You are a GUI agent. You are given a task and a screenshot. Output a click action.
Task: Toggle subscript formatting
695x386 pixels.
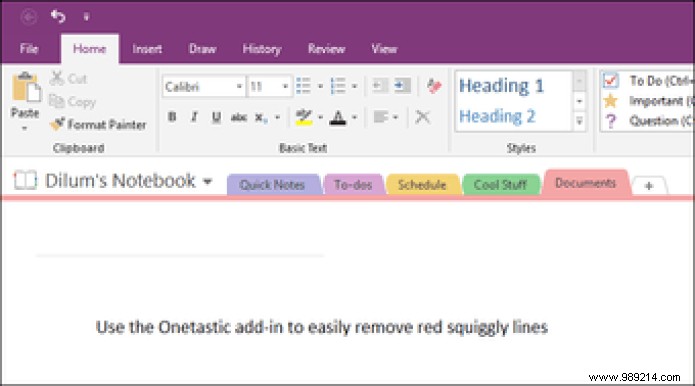pyautogui.click(x=261, y=118)
